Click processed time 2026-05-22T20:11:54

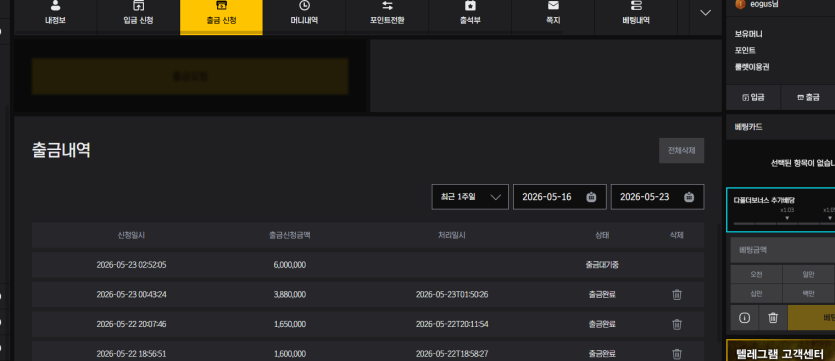452,324
